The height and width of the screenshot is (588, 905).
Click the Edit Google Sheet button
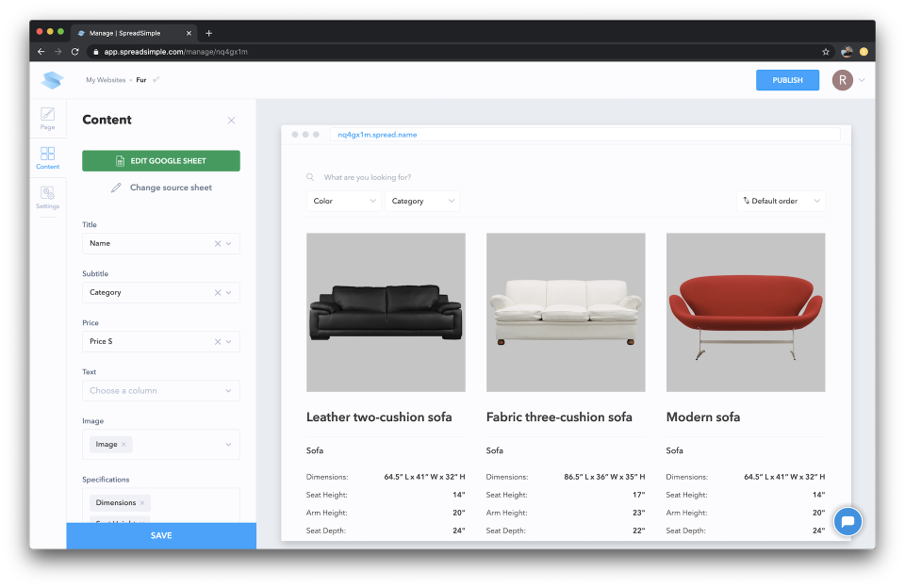pos(160,161)
